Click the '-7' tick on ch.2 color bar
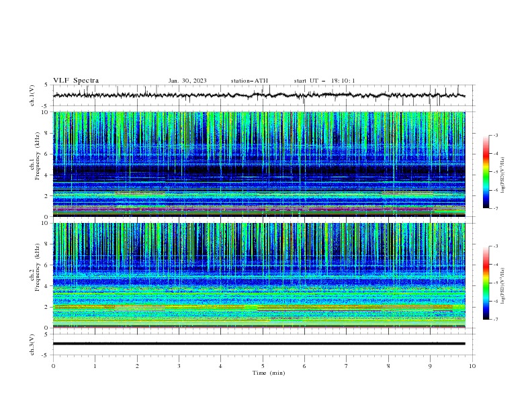 496,319
